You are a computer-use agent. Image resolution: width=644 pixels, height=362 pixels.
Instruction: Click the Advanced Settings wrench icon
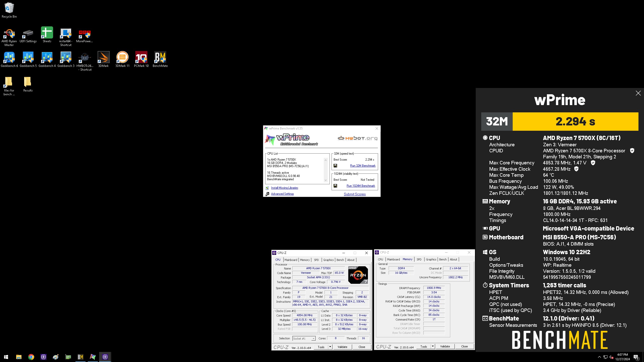(267, 194)
